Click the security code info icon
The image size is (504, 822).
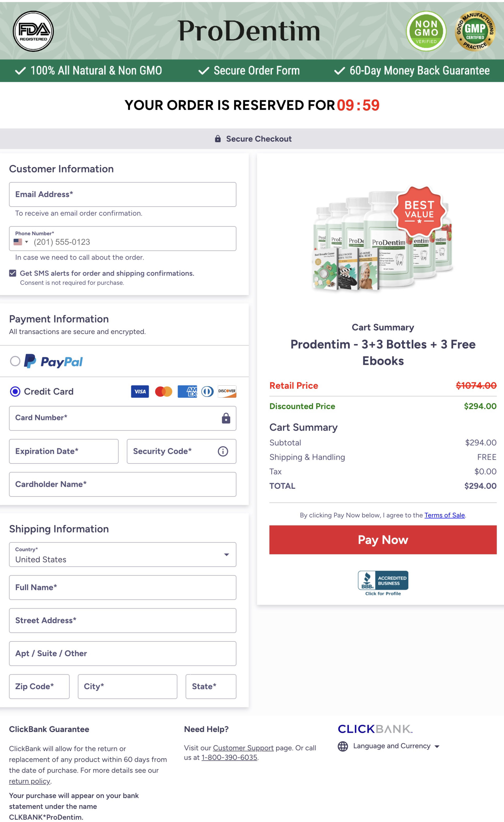click(223, 451)
